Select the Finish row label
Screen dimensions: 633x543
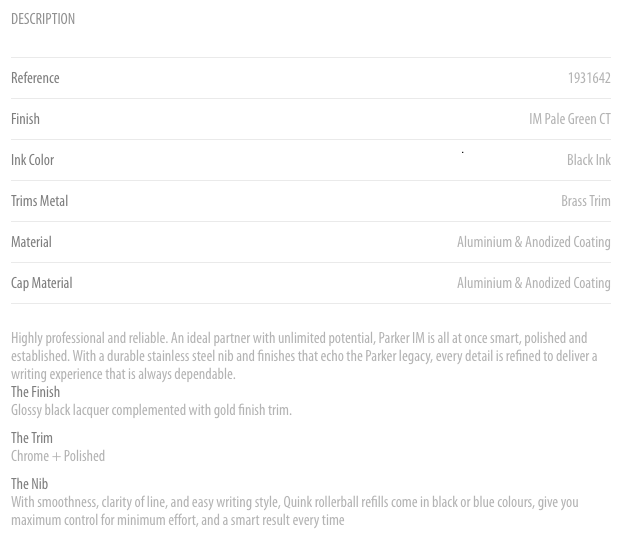[25, 119]
